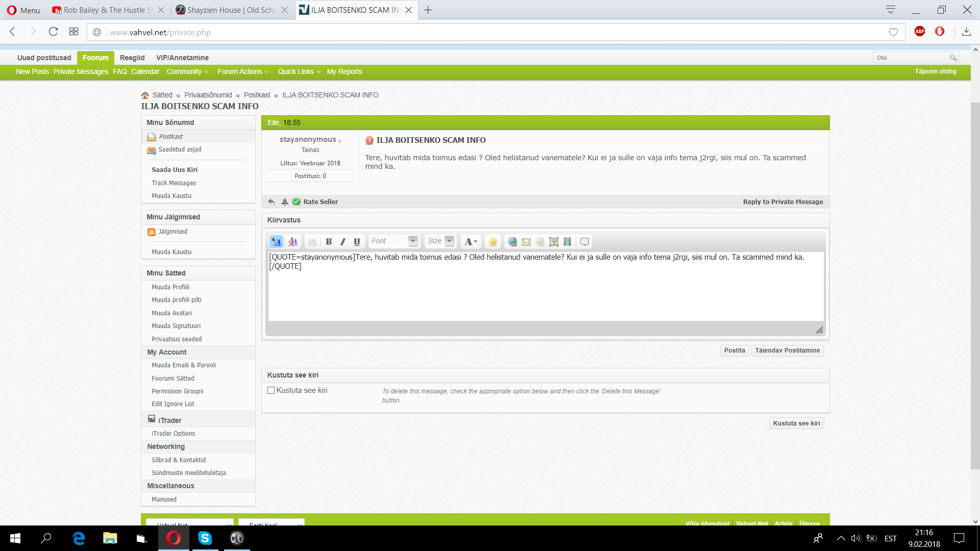This screenshot has width=980, height=551.
Task: Click the page vertical scrollbar
Action: pyautogui.click(x=975, y=286)
